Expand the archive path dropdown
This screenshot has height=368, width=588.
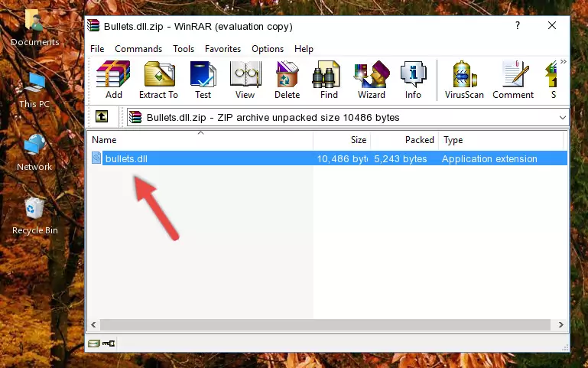click(x=563, y=117)
